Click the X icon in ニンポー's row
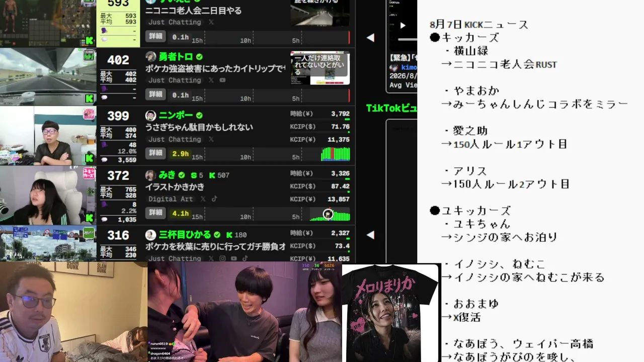The image size is (644, 362). pos(211,139)
